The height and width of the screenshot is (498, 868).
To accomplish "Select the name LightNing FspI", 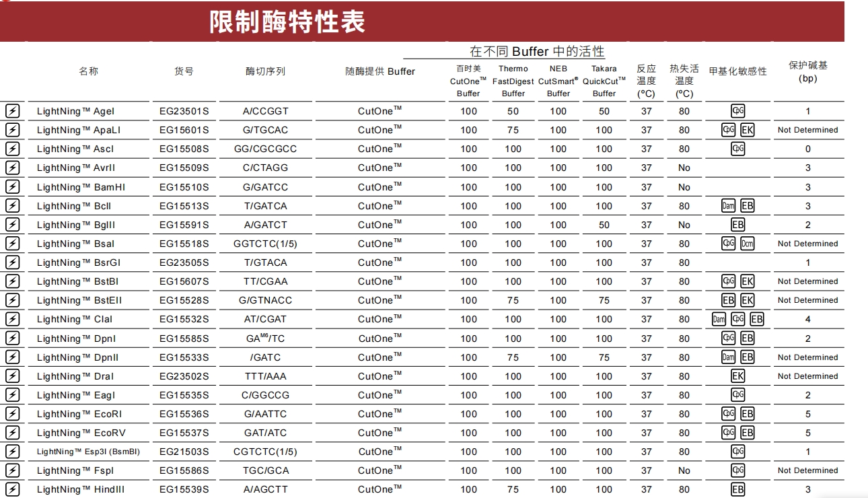I will click(75, 470).
